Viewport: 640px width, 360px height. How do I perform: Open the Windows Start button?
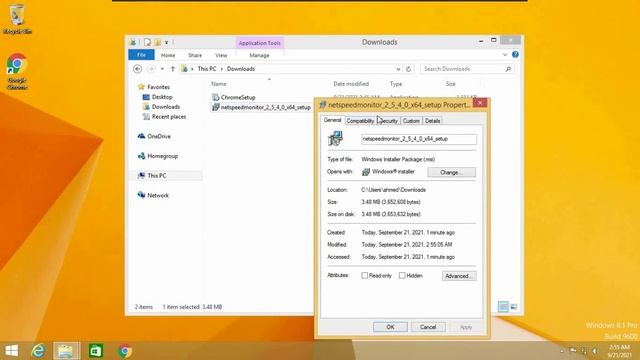[11, 351]
